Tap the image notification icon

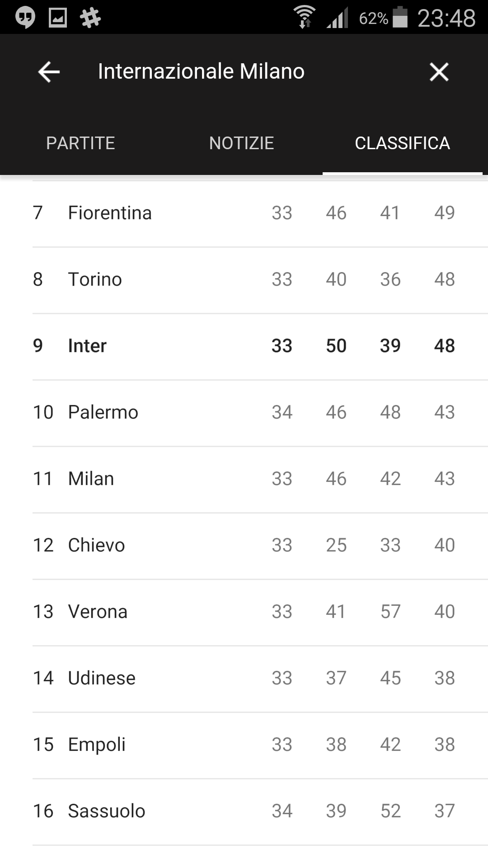click(x=58, y=18)
